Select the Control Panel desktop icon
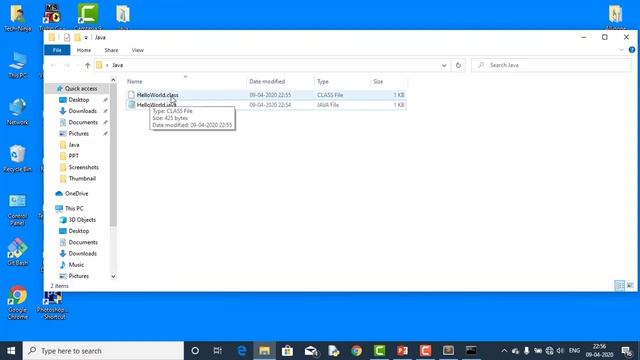640x360 pixels. [18, 209]
